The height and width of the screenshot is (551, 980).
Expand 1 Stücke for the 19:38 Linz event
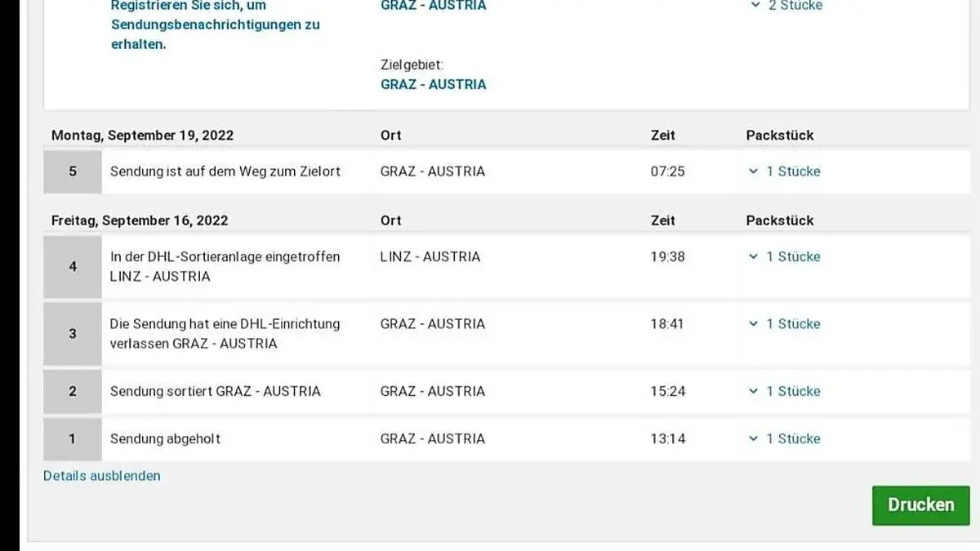[x=784, y=256]
